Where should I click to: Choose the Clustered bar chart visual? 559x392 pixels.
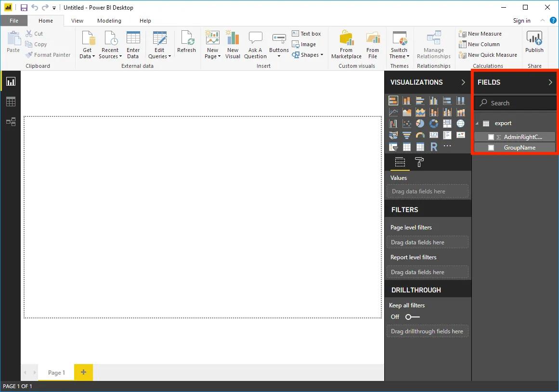(420, 101)
